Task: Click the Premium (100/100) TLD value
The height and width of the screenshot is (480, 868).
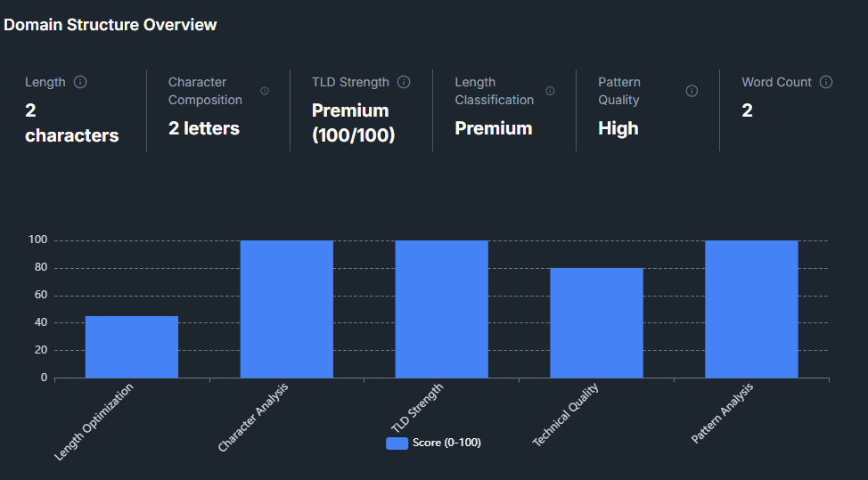Action: (x=353, y=123)
